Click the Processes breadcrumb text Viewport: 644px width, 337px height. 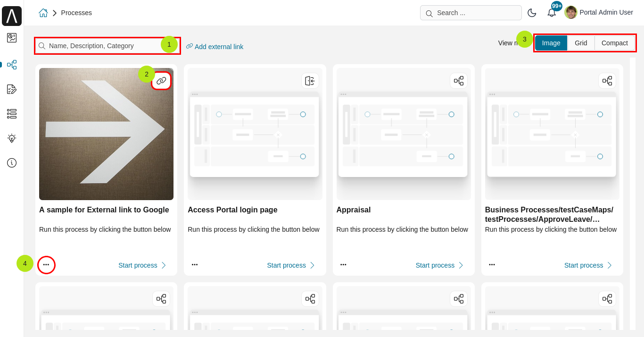[x=76, y=13]
